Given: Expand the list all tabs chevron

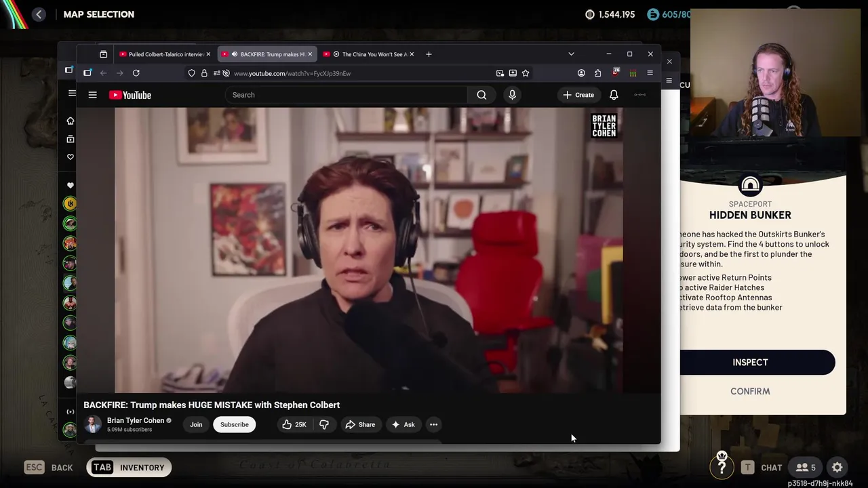Looking at the screenshot, I should (x=571, y=54).
